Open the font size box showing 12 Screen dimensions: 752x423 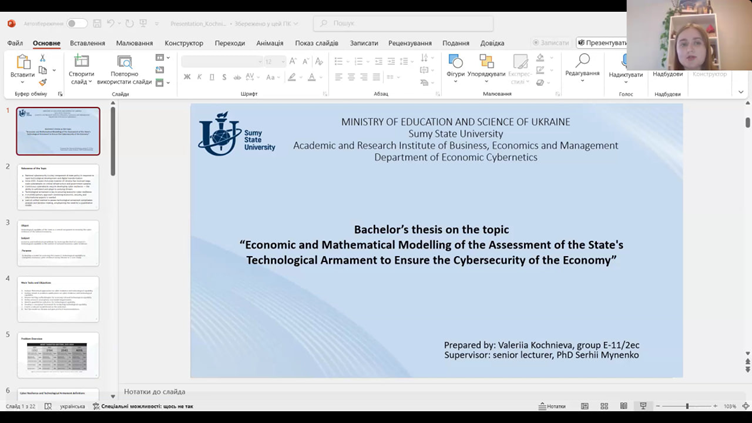(x=274, y=61)
